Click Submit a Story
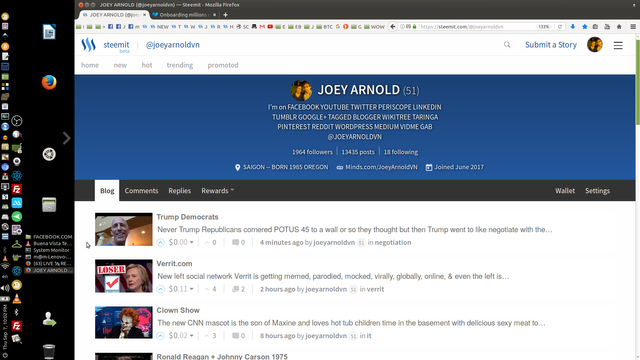 [551, 44]
